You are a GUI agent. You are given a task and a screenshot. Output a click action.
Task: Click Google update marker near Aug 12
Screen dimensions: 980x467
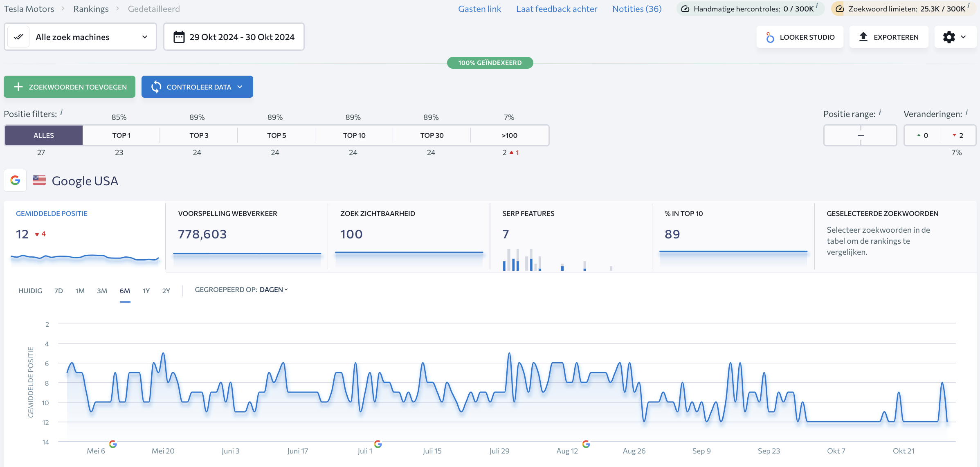click(x=586, y=444)
